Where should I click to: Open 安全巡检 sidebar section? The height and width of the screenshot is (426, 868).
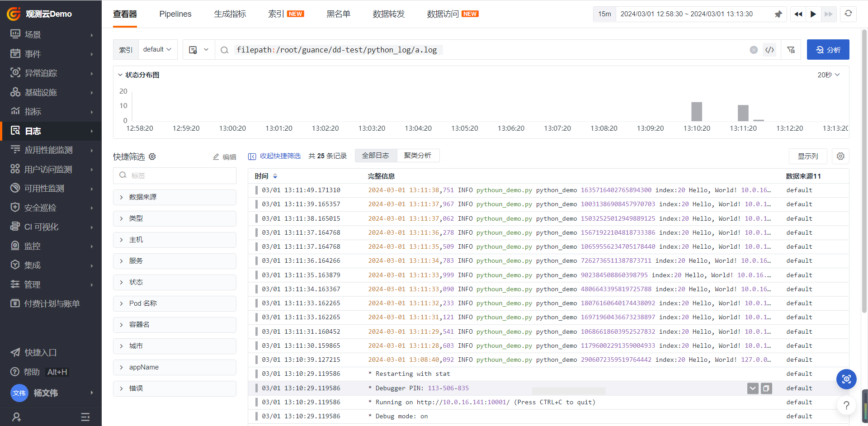click(51, 208)
